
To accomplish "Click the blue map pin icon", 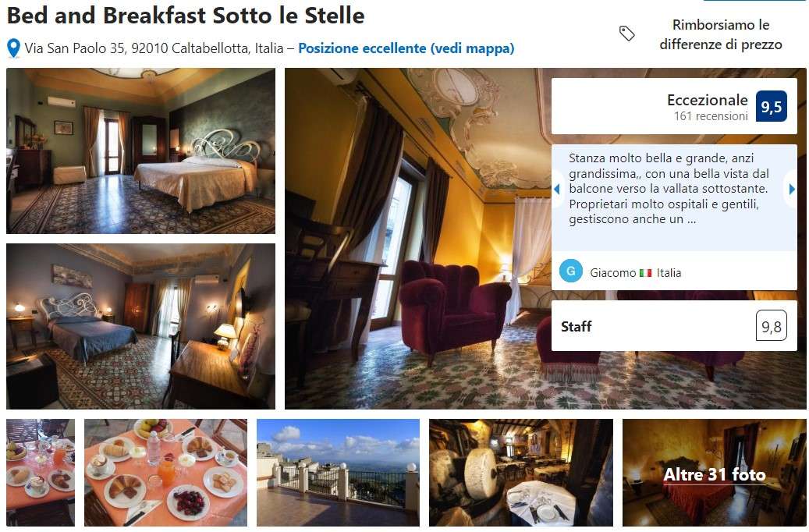I will [x=14, y=48].
